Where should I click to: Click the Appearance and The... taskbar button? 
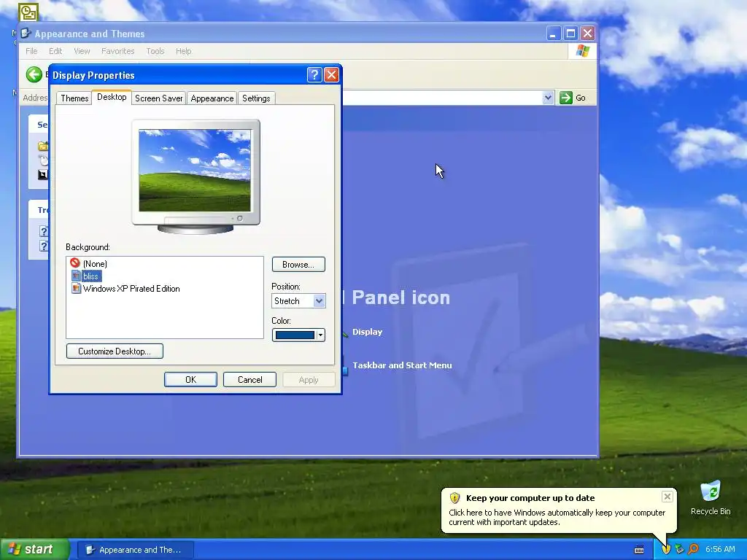tap(135, 550)
